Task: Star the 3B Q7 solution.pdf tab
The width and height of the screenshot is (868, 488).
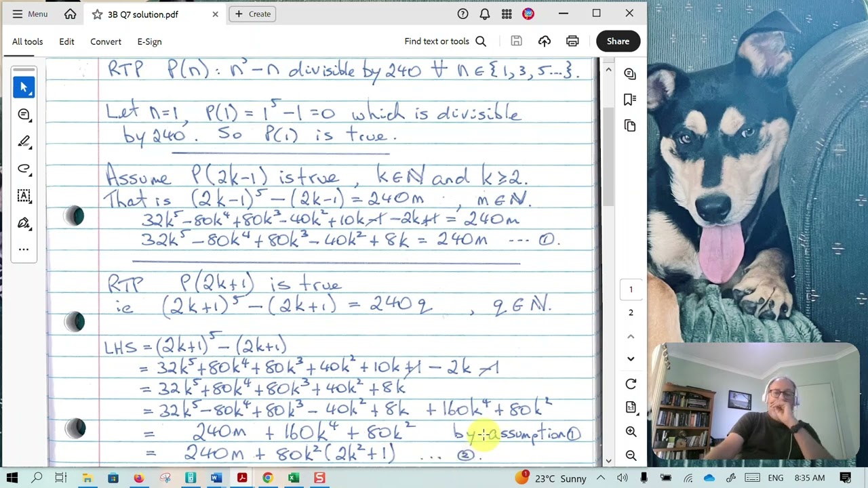Action: tap(98, 14)
